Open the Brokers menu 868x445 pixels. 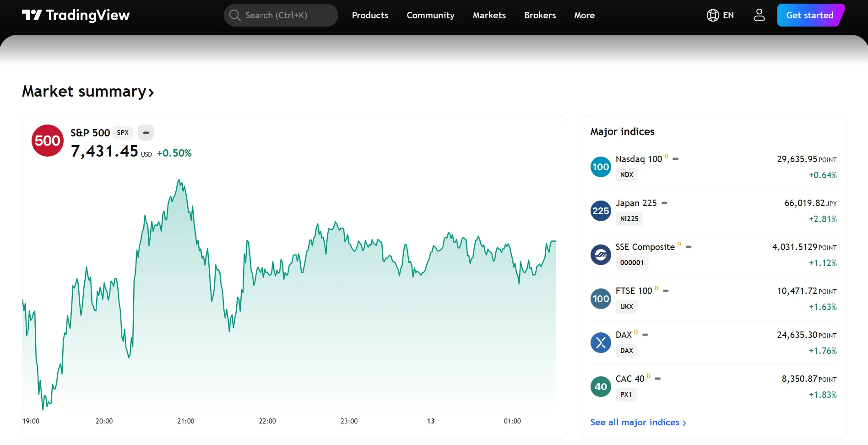coord(540,15)
